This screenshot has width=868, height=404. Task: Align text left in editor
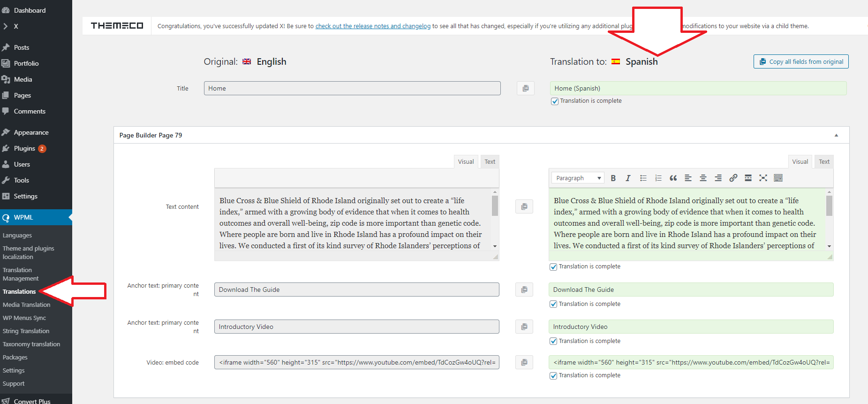coord(688,178)
